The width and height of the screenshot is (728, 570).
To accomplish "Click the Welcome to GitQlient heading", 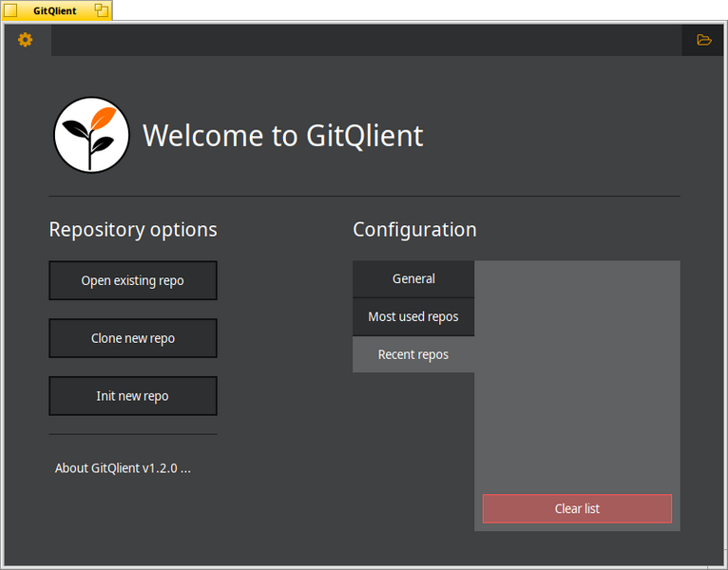I will pyautogui.click(x=283, y=136).
